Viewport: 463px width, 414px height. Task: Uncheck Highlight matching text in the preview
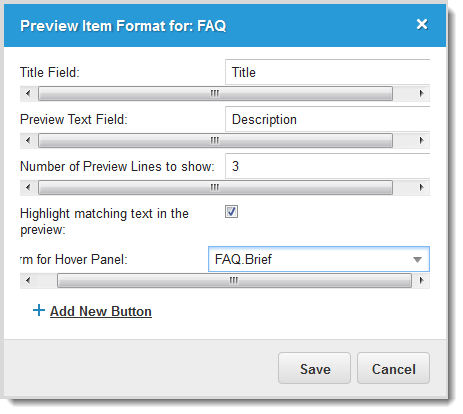231,212
